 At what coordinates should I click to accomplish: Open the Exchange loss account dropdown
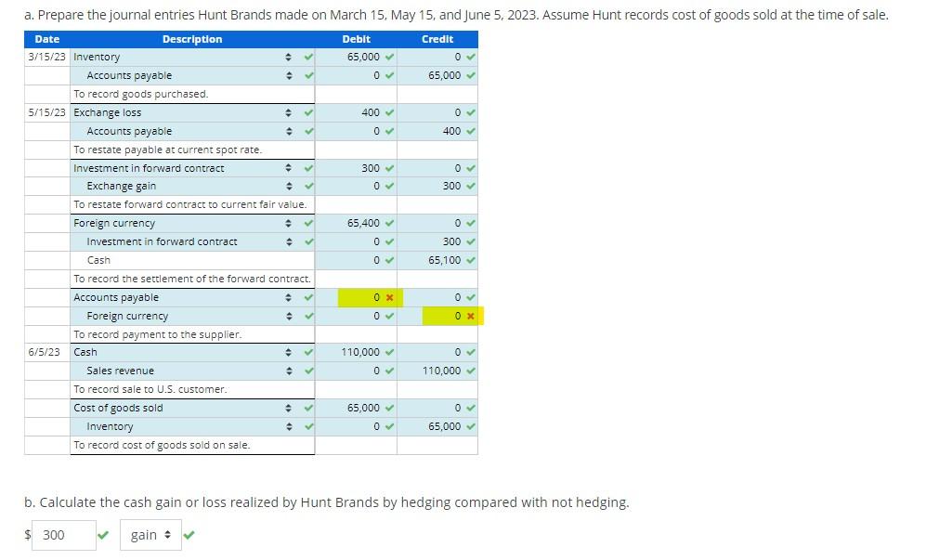[291, 112]
